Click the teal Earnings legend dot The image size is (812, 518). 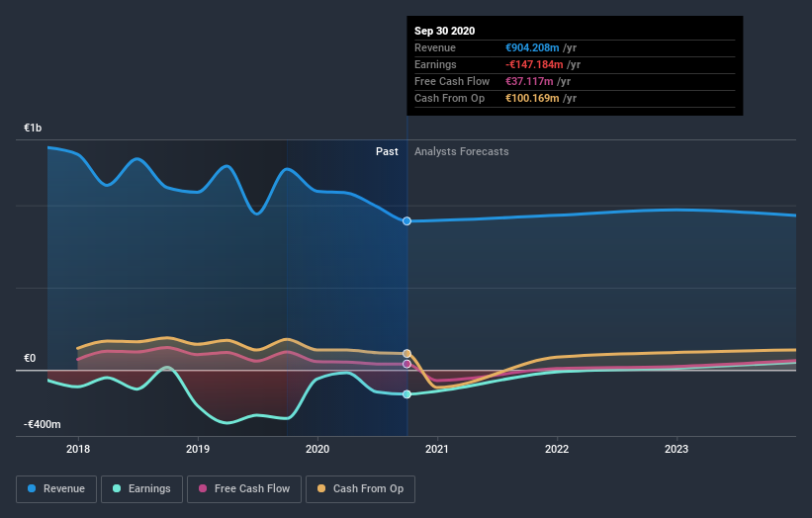click(x=117, y=488)
